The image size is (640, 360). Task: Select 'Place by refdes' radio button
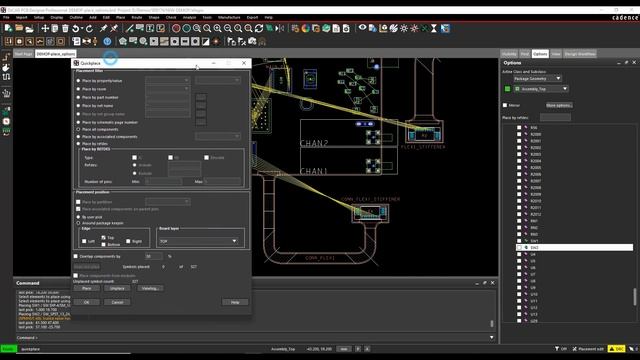[x=78, y=144]
